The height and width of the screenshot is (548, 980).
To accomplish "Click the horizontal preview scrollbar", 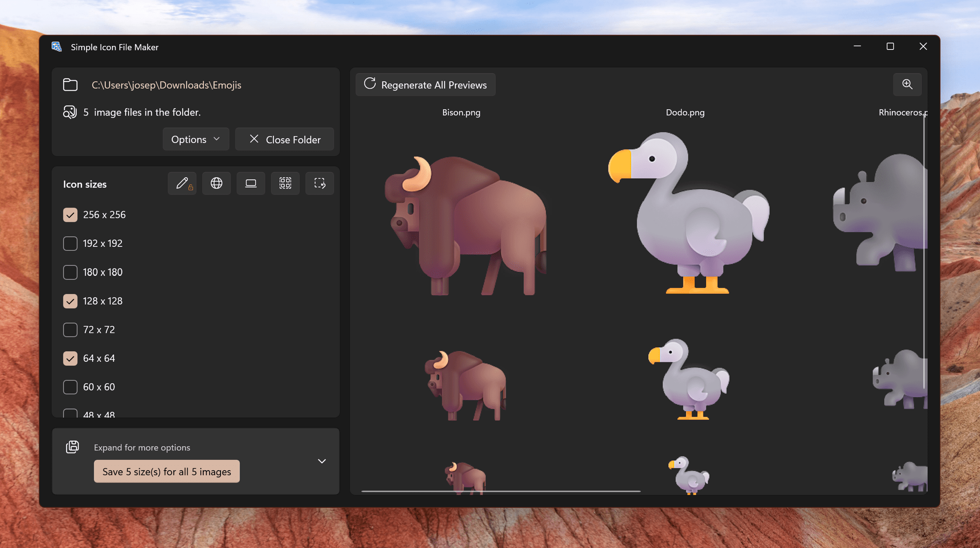I will (x=501, y=491).
